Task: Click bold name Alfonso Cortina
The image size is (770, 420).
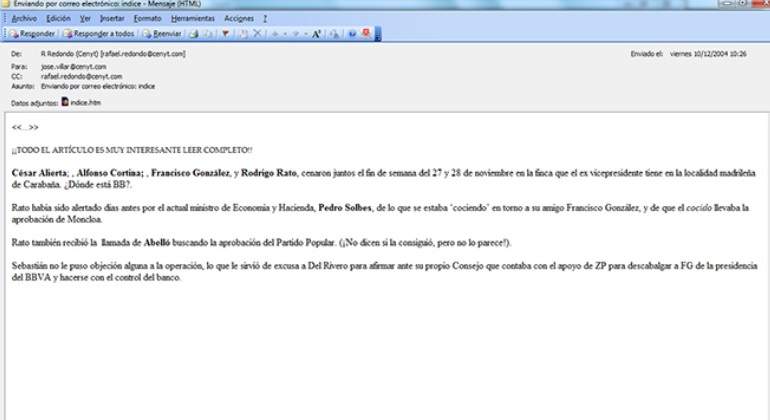Action: [110, 173]
